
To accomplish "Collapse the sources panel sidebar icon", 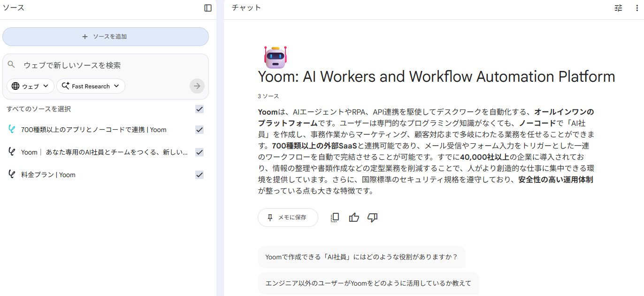I will point(208,8).
